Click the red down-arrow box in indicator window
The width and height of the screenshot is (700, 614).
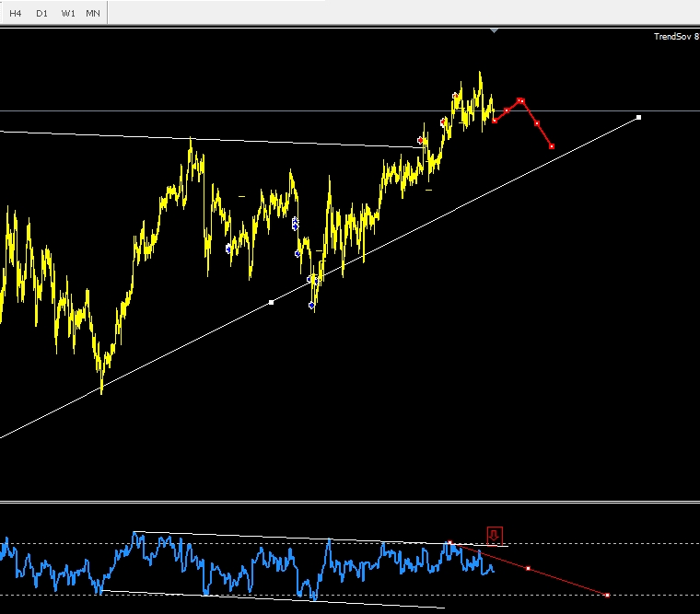coord(495,536)
